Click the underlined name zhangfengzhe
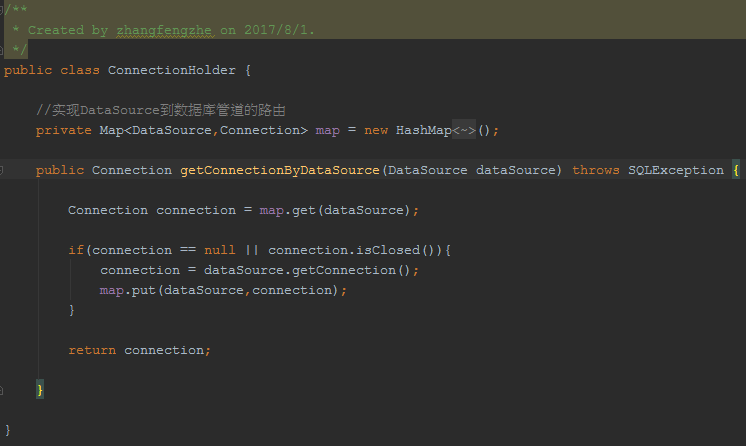Viewport: 746px width, 446px height. pos(164,30)
